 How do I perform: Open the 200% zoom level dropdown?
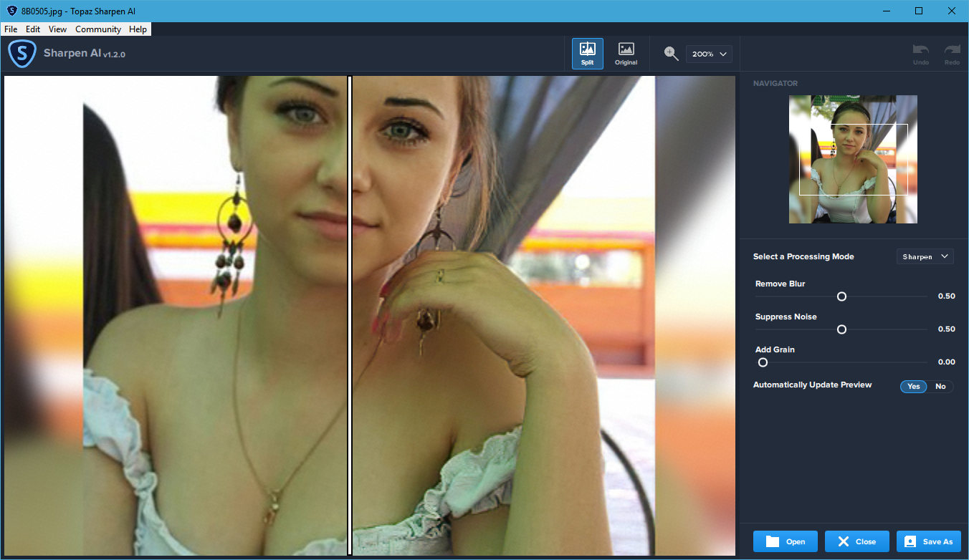(x=709, y=54)
